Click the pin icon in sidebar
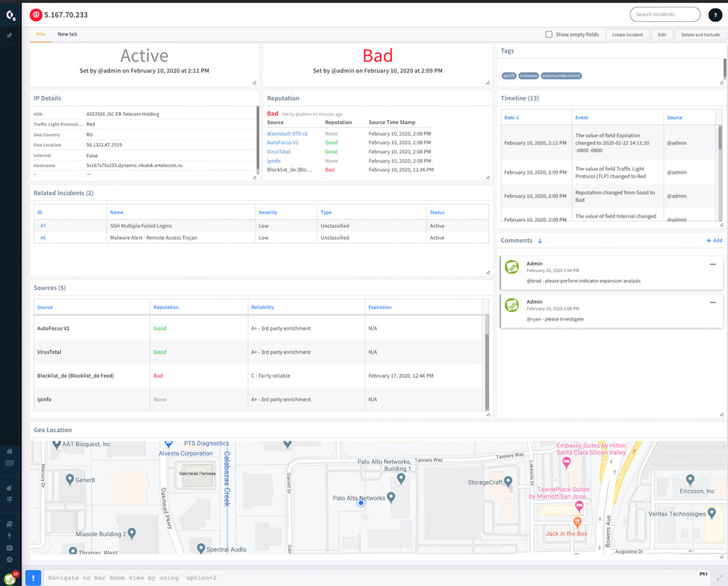728x586 pixels. coord(10,35)
